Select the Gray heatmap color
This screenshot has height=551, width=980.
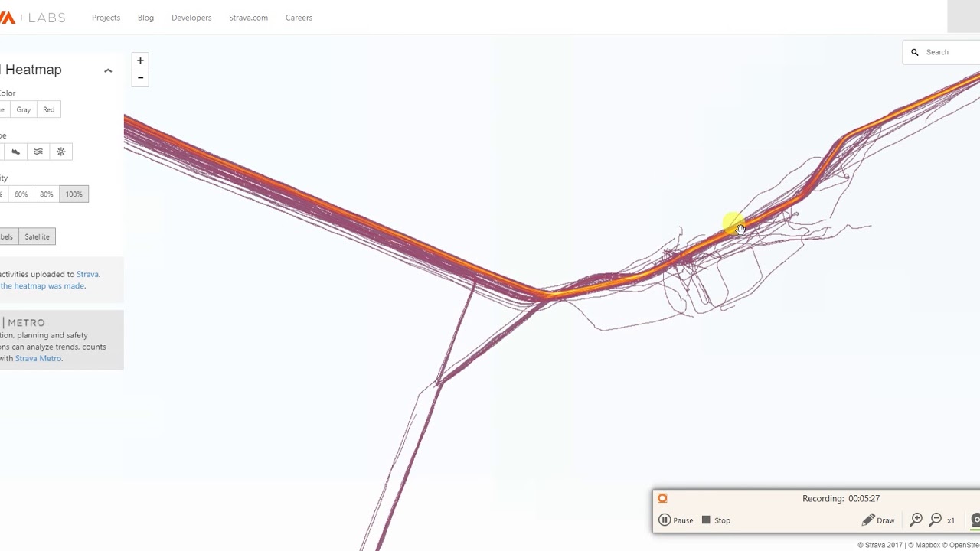tap(24, 109)
